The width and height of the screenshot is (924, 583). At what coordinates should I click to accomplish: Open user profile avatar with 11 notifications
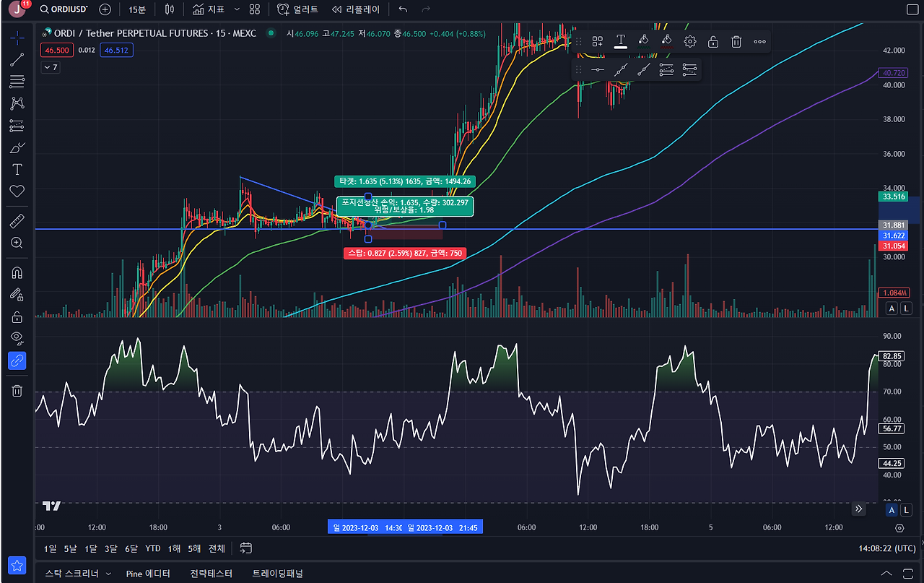coord(17,9)
